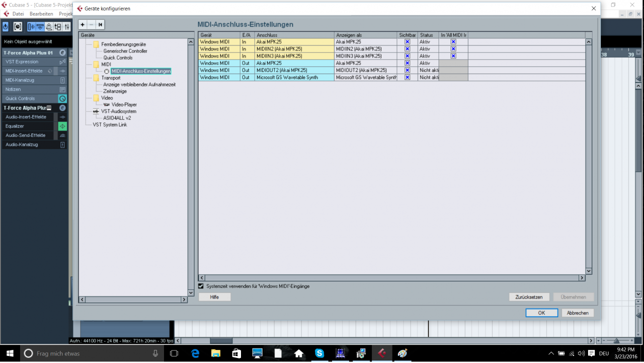The height and width of the screenshot is (363, 644).
Task: Click the add device plus button
Action: coord(83,25)
